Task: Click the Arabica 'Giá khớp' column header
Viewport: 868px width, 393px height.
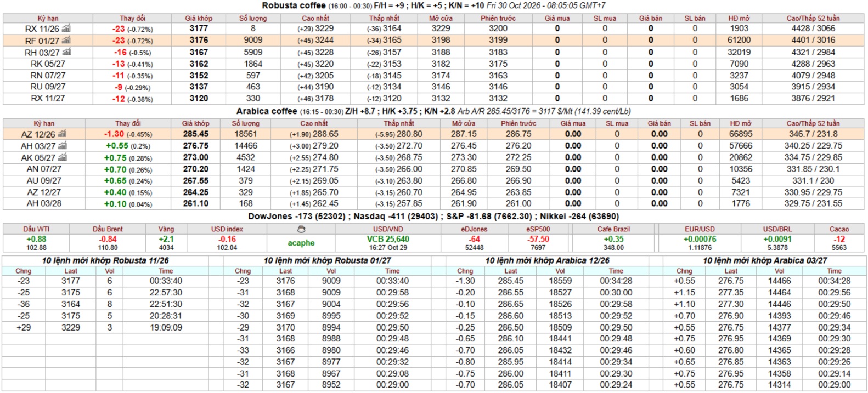Action: [196, 123]
